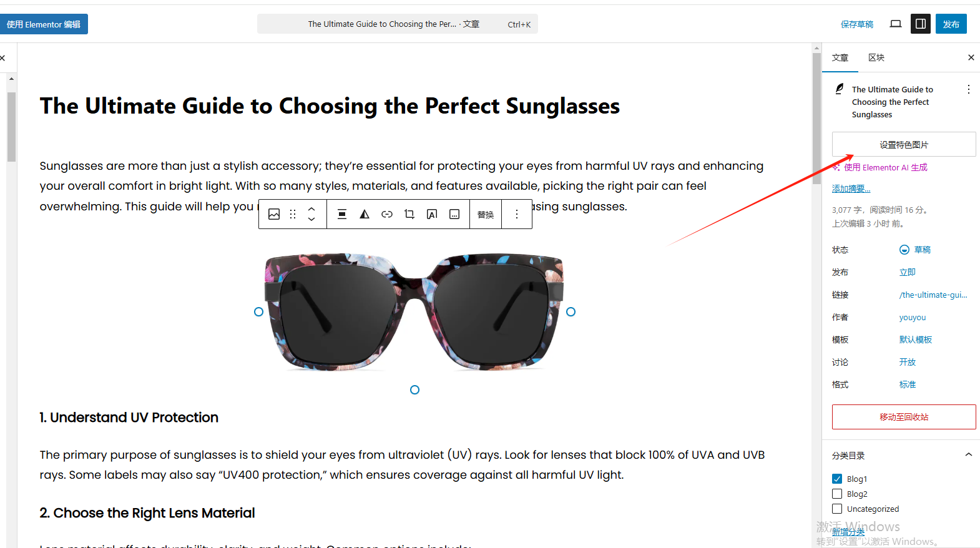Apply duotone filter to the image
The height and width of the screenshot is (548, 980).
pos(365,214)
